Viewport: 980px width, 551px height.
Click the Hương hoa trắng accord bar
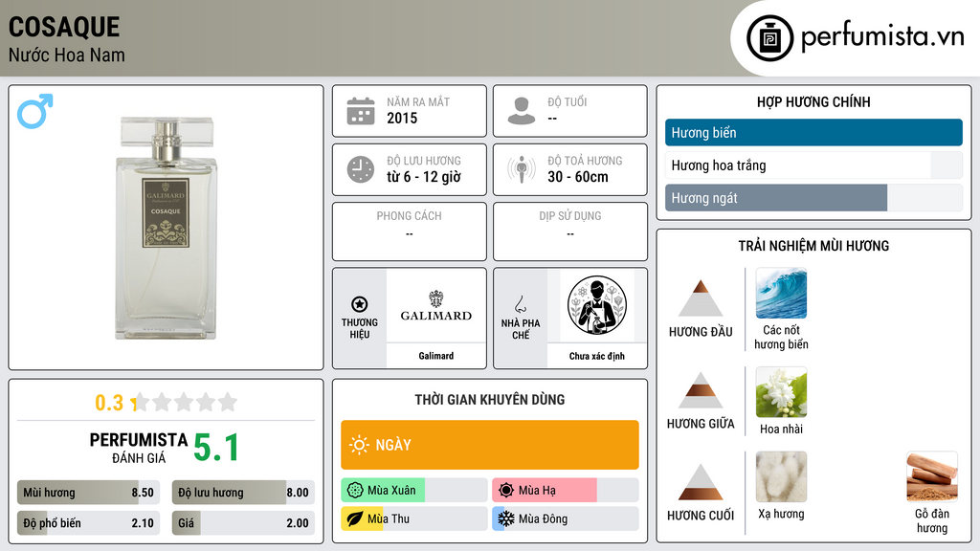[x=813, y=165]
